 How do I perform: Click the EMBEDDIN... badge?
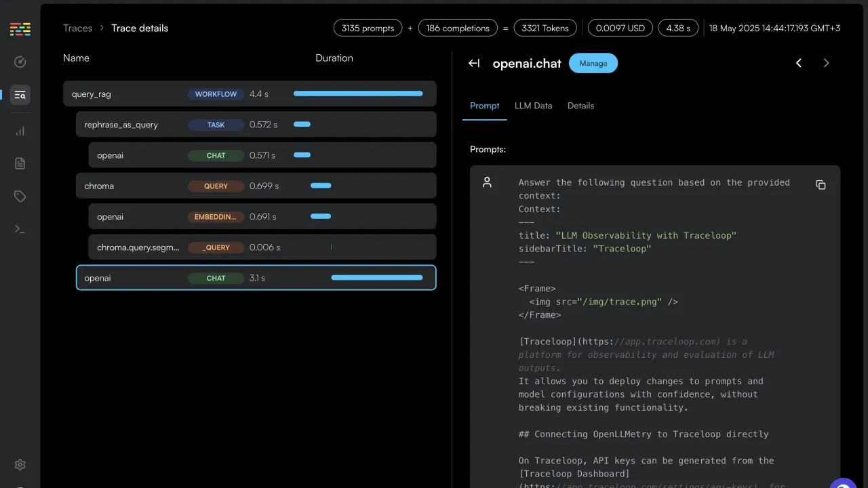[216, 217]
